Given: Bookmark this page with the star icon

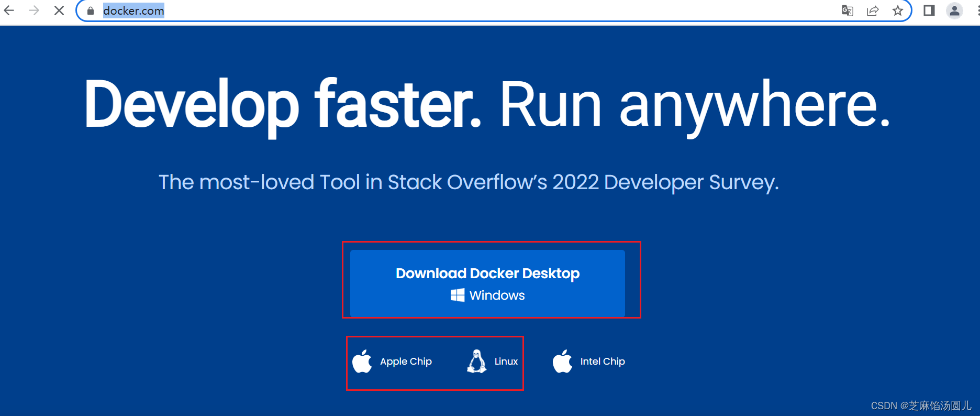Looking at the screenshot, I should pyautogui.click(x=898, y=10).
